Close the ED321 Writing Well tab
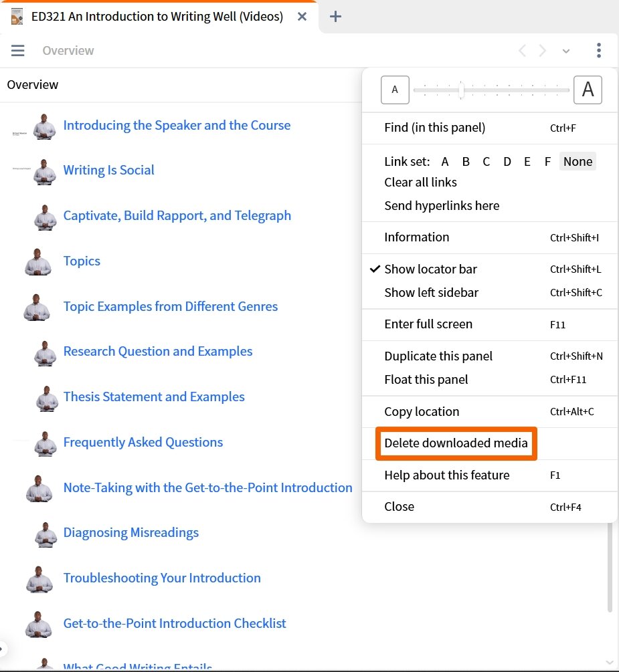 [302, 17]
